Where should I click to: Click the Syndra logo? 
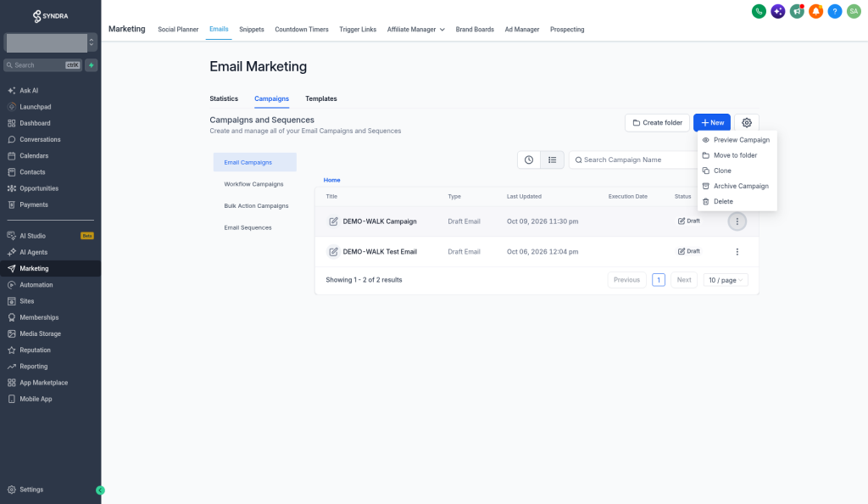(x=50, y=15)
